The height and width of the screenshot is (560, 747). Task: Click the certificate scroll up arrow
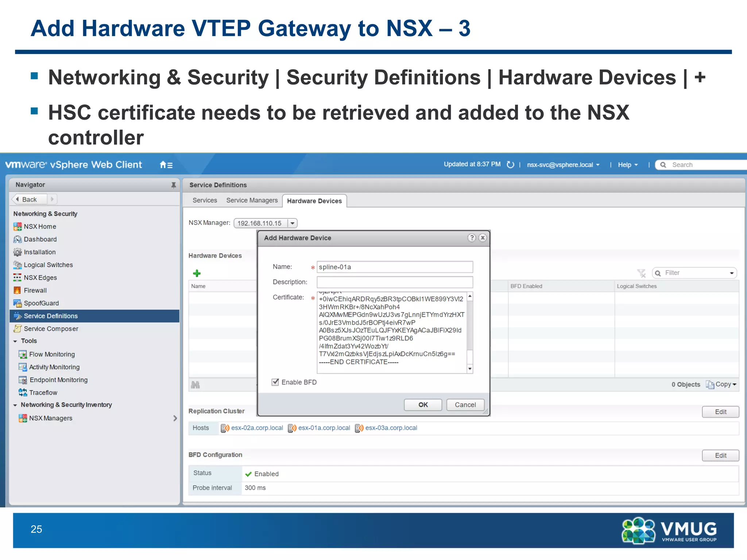point(470,296)
